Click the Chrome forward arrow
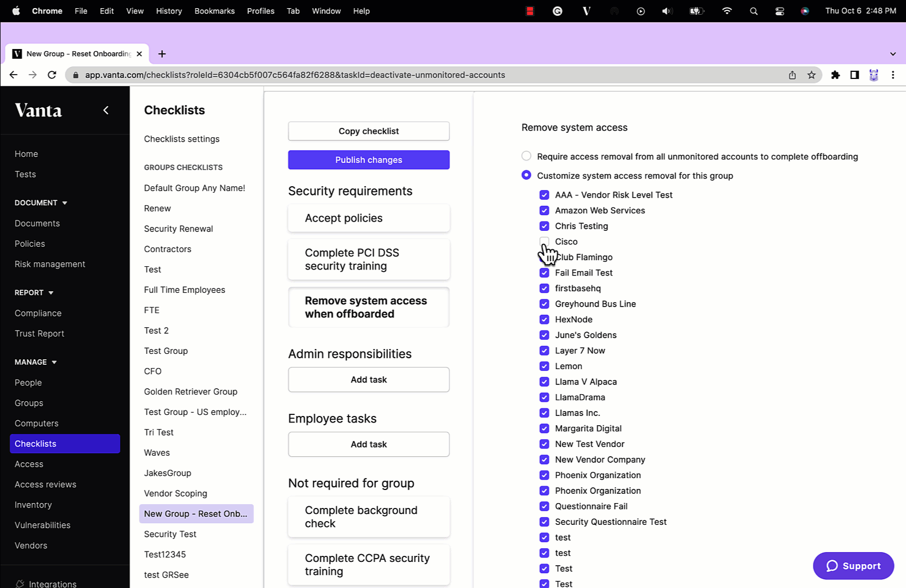This screenshot has height=588, width=906. [x=33, y=75]
